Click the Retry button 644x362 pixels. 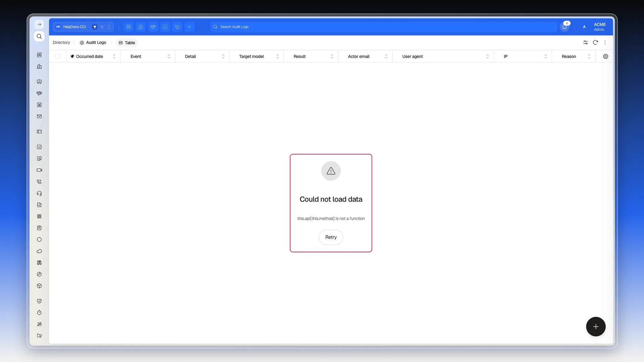[331, 237]
